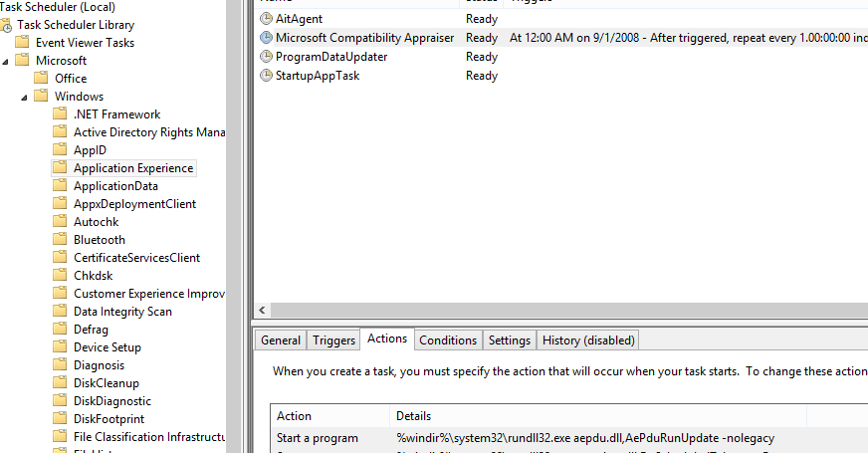Click the StartupAppTask task clock icon
The height and width of the screenshot is (453, 868).
point(266,76)
